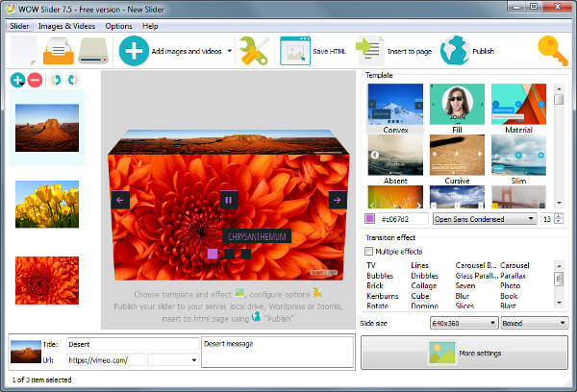Click the large Add images plus icon

[x=135, y=51]
